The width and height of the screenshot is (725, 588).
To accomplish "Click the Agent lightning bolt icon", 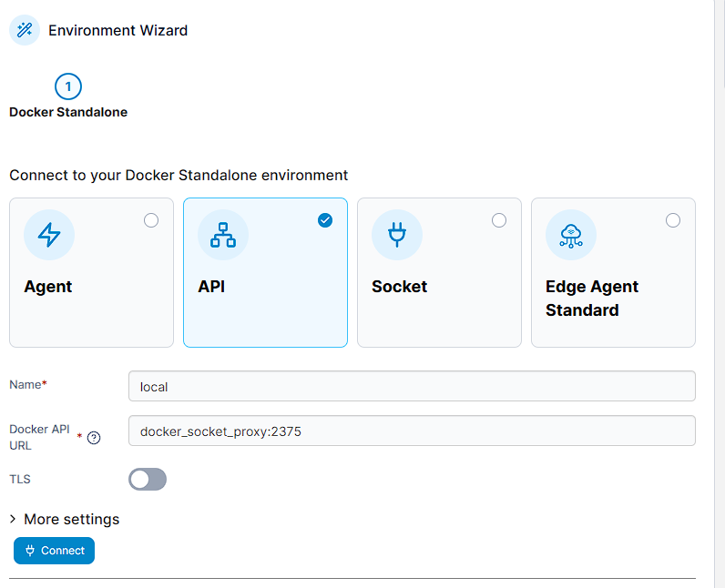I will pos(49,235).
